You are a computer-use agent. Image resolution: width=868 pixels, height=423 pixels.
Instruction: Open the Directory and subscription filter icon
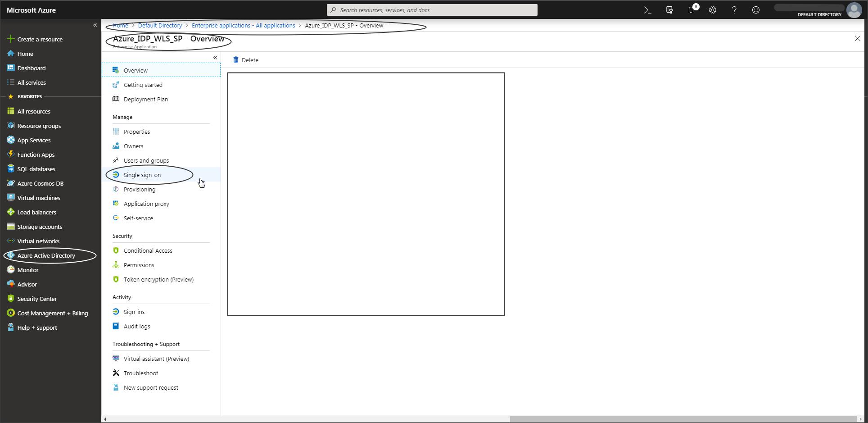(669, 10)
